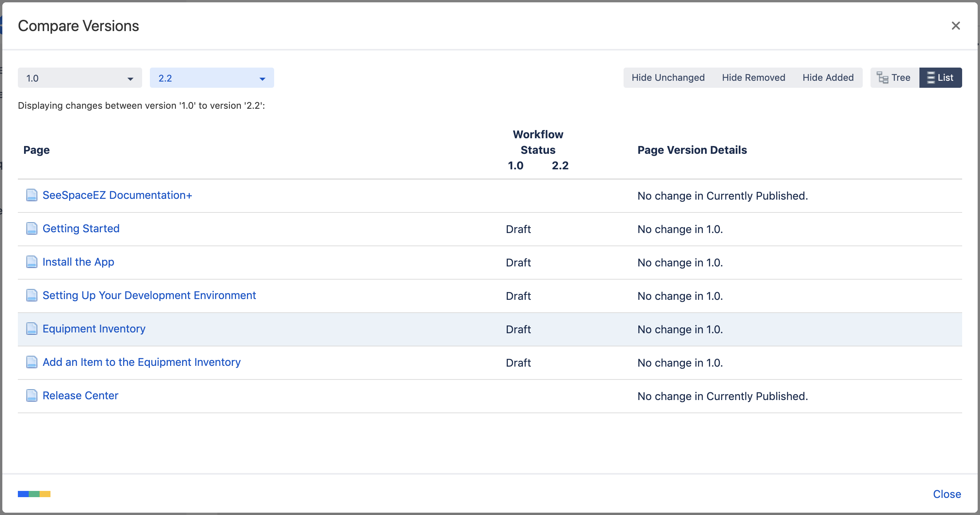980x515 pixels.
Task: Click the blue green yellow color bar
Action: click(34, 494)
